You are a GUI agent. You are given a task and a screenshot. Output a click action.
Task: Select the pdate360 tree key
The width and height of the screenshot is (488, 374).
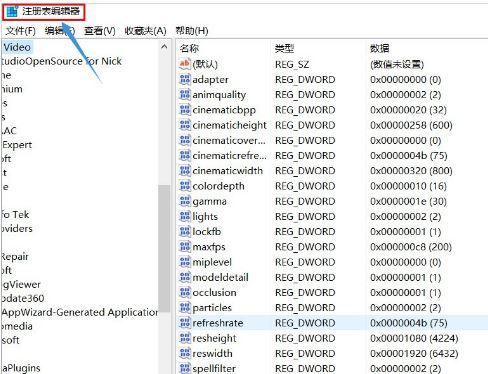pos(23,298)
